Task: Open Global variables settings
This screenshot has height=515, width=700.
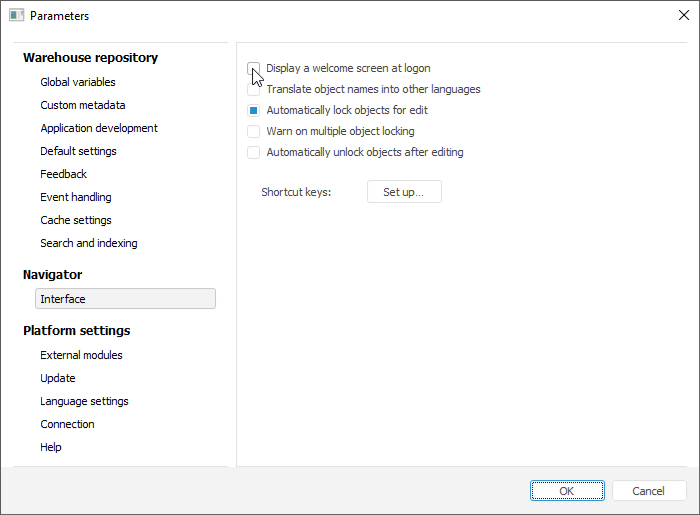Action: 78,82
